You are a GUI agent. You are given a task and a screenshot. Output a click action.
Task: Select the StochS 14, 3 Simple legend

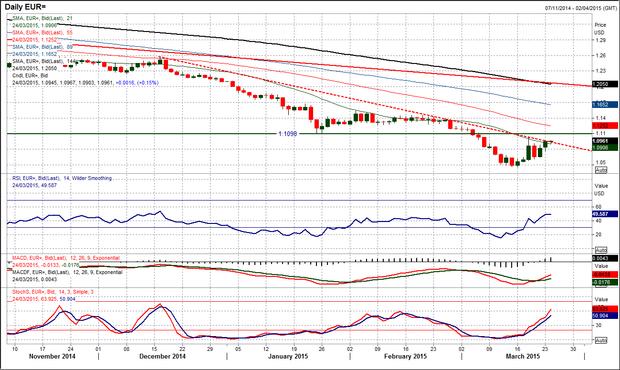53,292
